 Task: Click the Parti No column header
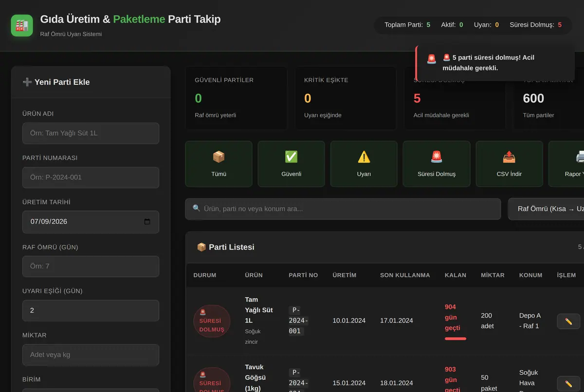pos(303,275)
